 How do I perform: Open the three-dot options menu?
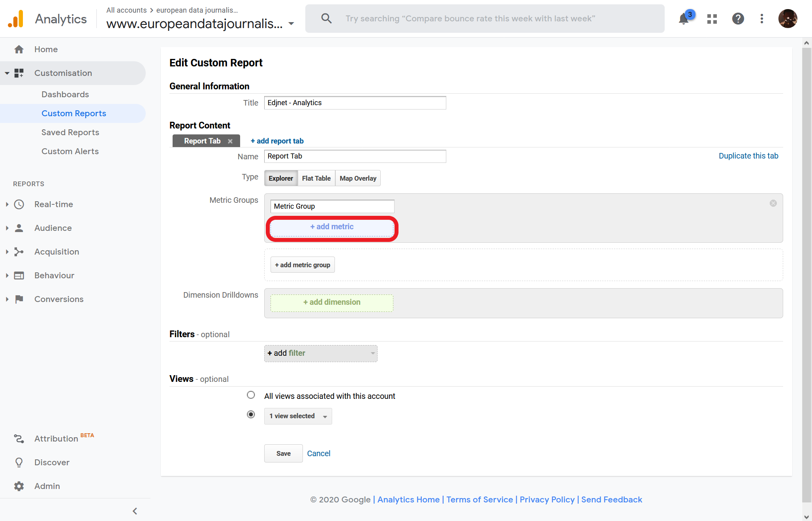[762, 19]
